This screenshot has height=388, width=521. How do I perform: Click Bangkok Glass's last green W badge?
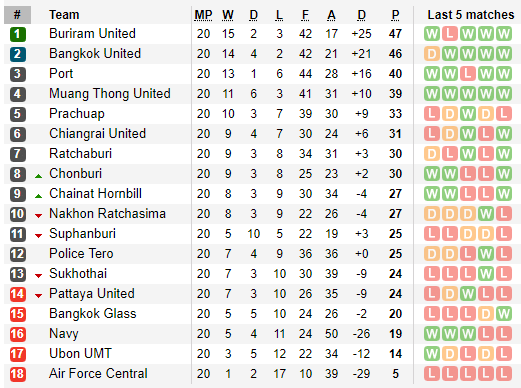[x=504, y=314]
